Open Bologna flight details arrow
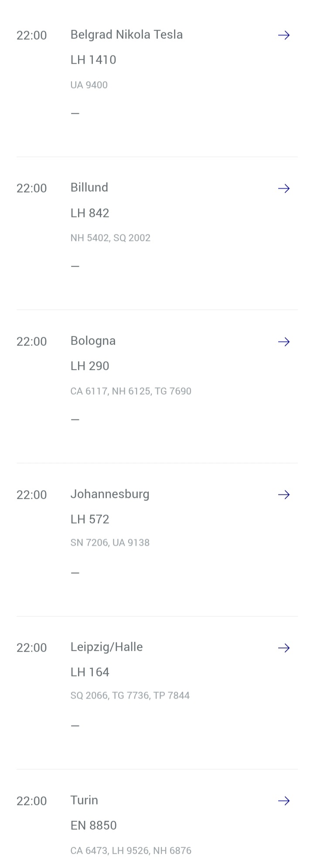314x868 pixels. tap(284, 341)
